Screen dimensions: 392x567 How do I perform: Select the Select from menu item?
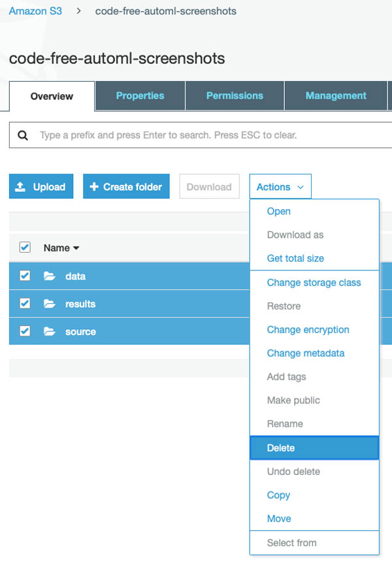(x=314, y=542)
